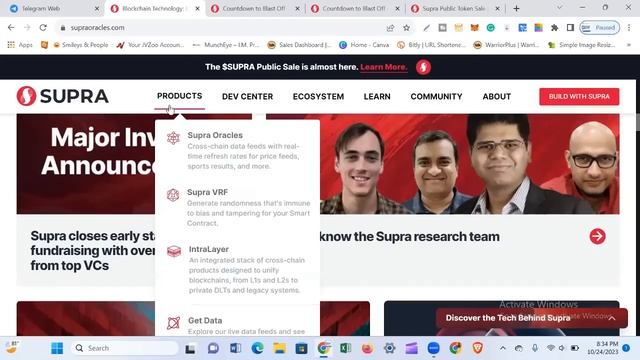Image resolution: width=640 pixels, height=360 pixels.
Task: Click the Learn More link in banner
Action: pos(384,67)
